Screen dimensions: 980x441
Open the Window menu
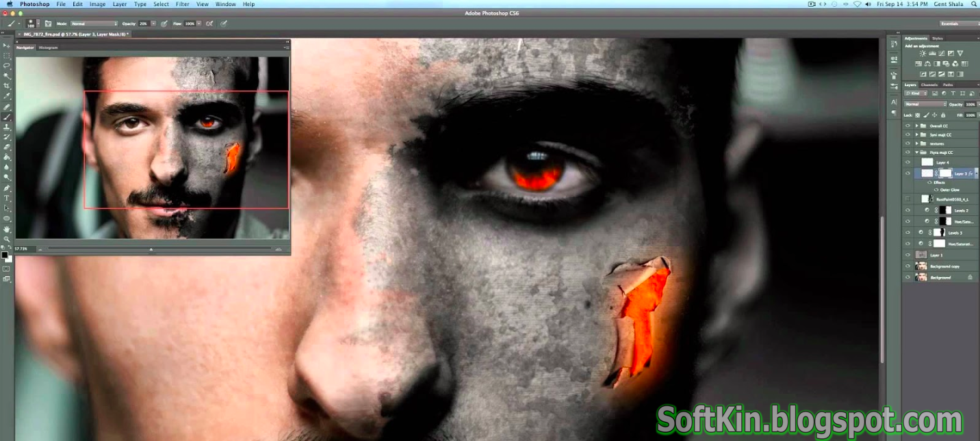pyautogui.click(x=225, y=4)
